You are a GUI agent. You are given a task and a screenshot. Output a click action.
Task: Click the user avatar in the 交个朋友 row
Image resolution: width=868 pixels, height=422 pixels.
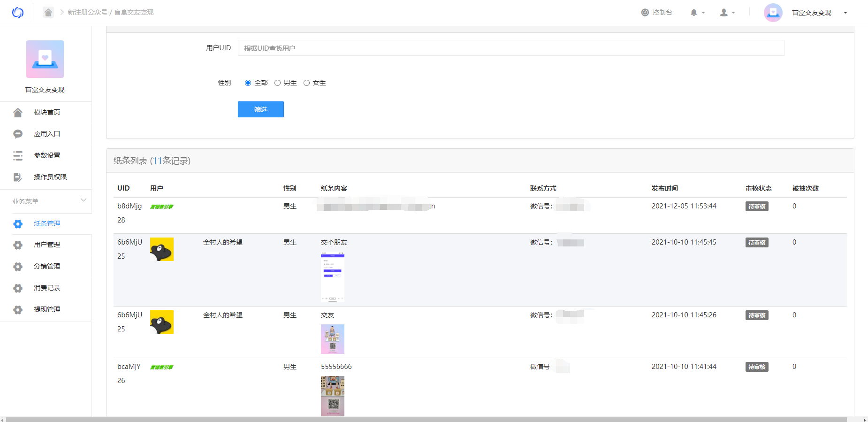pyautogui.click(x=162, y=249)
